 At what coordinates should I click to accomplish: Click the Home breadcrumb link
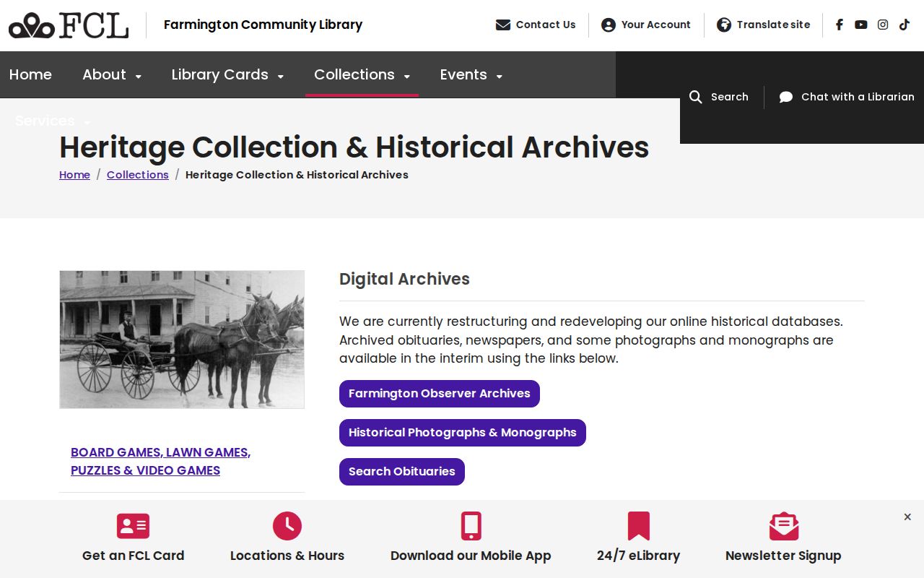tap(74, 175)
